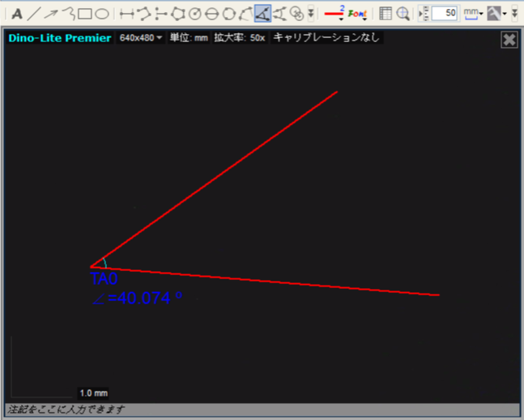Select the Text annotation tool
This screenshot has width=524, height=420.
pos(17,14)
